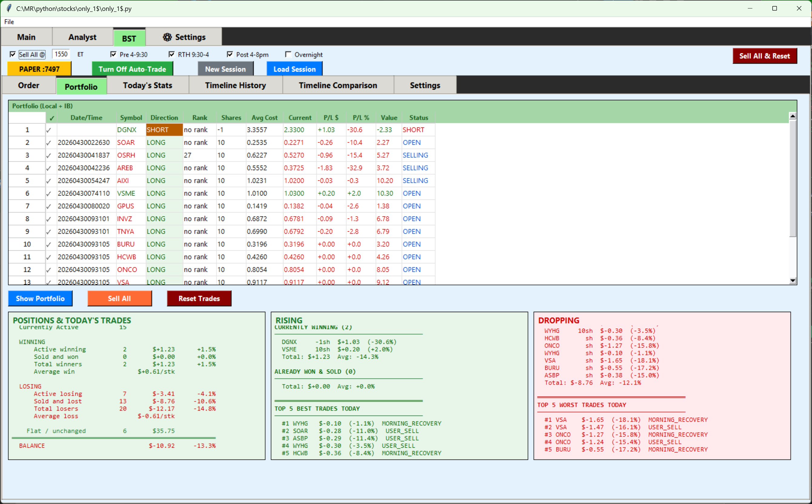This screenshot has height=504, width=812.
Task: Click the Load Session button
Action: [x=295, y=69]
